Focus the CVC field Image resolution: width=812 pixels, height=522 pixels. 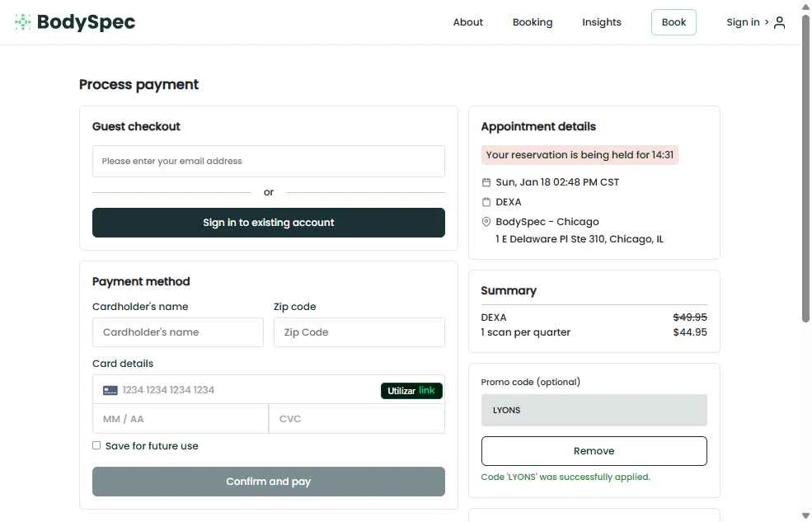[x=357, y=419]
